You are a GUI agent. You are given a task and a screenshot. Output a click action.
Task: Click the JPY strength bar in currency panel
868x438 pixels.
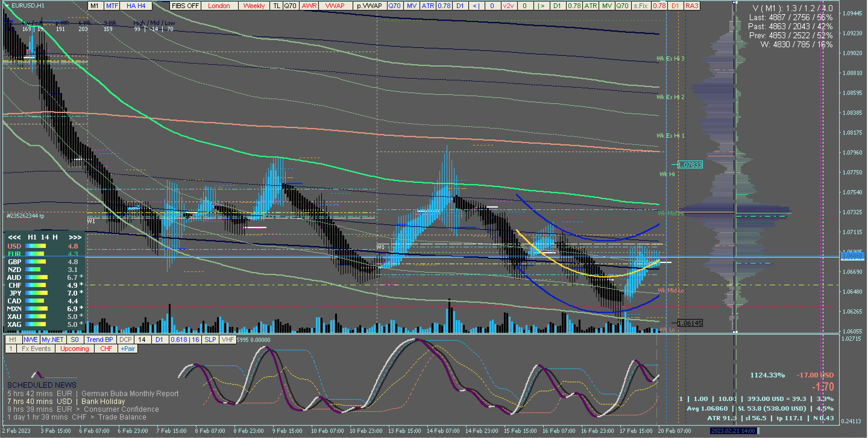[x=36, y=293]
